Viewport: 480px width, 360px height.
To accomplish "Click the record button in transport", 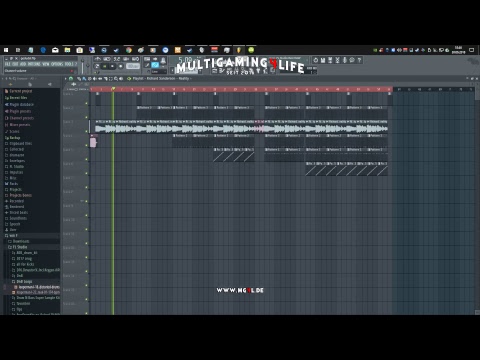I will 121,66.
